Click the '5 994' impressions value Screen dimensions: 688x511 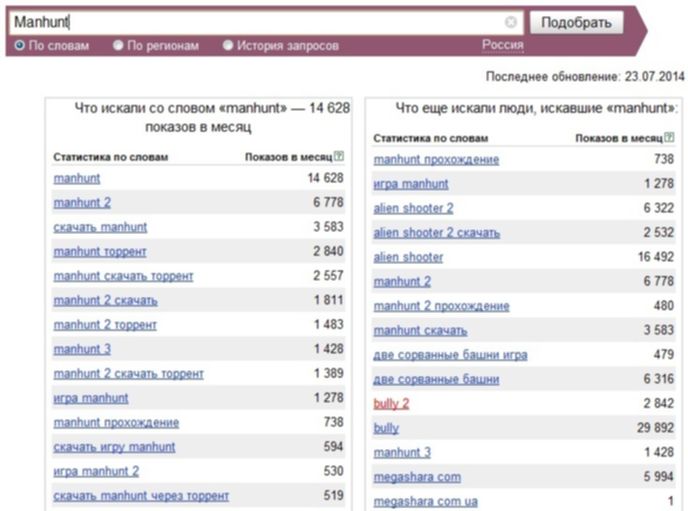tap(659, 476)
